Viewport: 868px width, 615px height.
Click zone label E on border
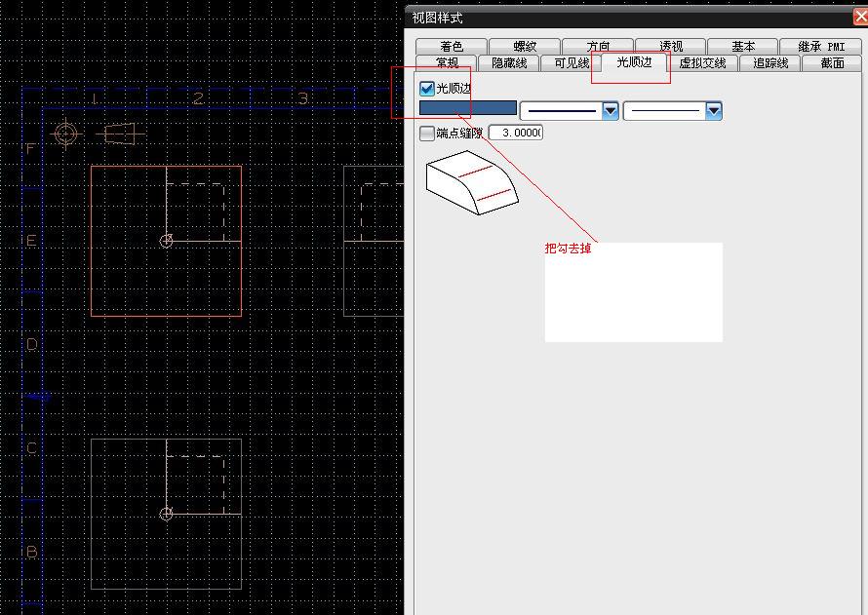point(31,241)
